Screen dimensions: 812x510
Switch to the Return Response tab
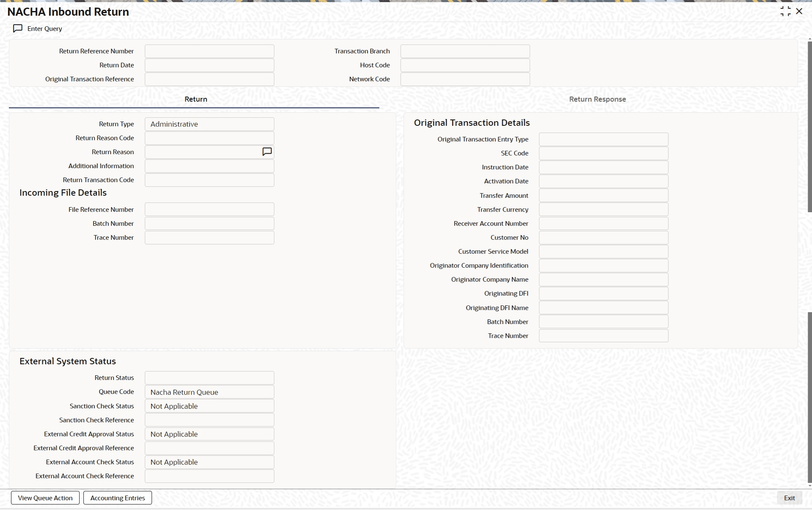(597, 99)
